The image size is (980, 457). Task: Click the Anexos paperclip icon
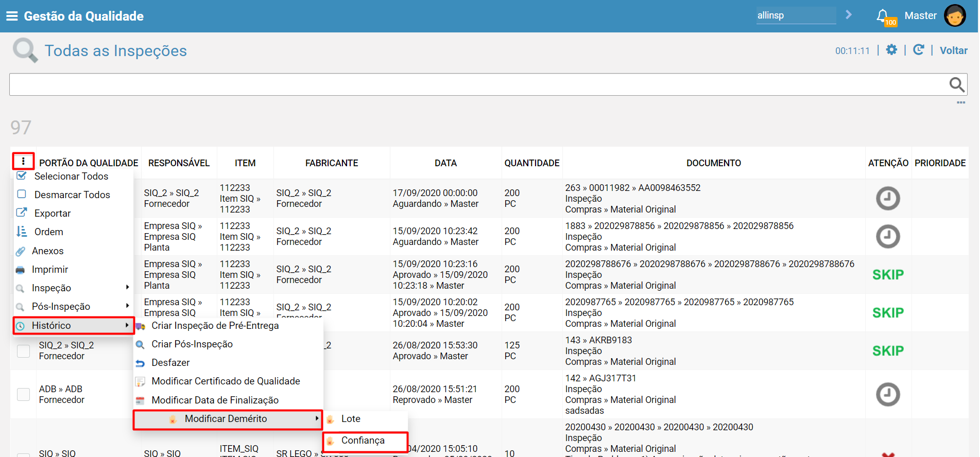coord(21,251)
